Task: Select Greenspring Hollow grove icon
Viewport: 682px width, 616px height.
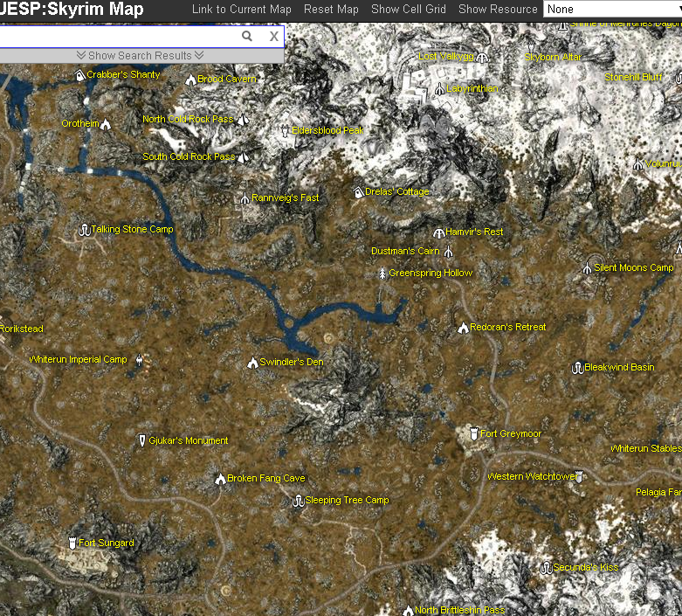Action: pos(382,273)
